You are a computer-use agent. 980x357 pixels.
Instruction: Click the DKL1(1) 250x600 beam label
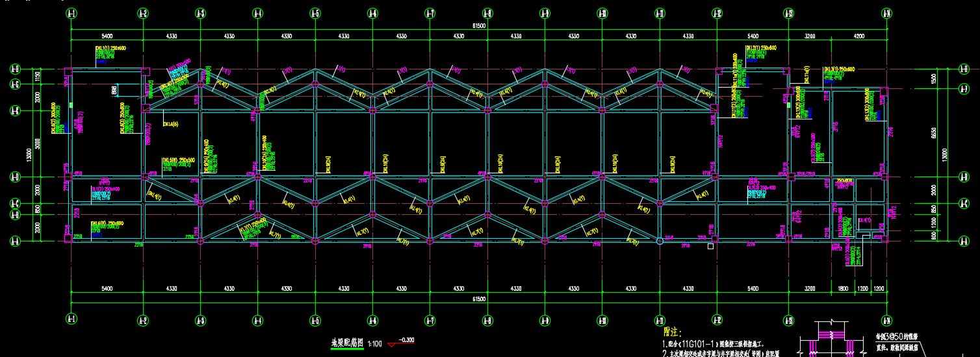(112, 48)
